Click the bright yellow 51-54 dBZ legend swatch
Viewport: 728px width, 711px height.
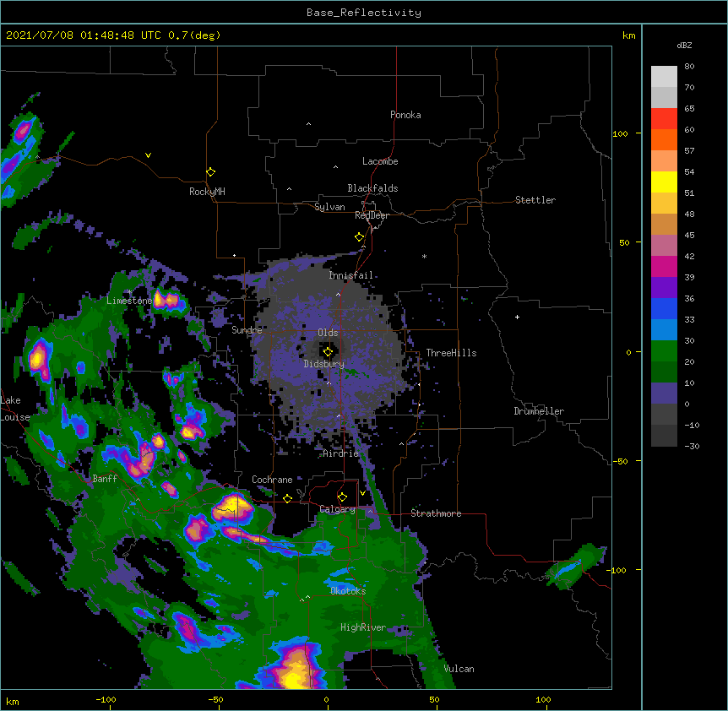[664, 182]
